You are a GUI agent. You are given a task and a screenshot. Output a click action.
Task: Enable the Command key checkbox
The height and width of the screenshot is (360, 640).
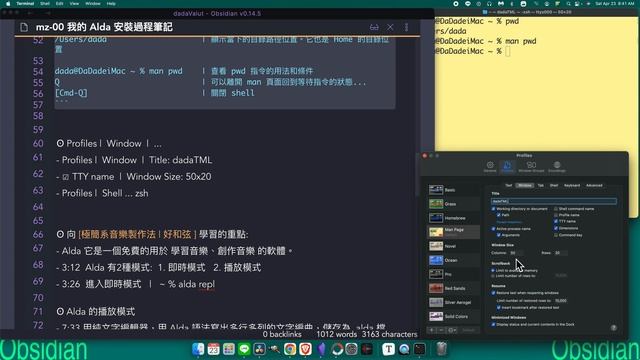(556, 235)
